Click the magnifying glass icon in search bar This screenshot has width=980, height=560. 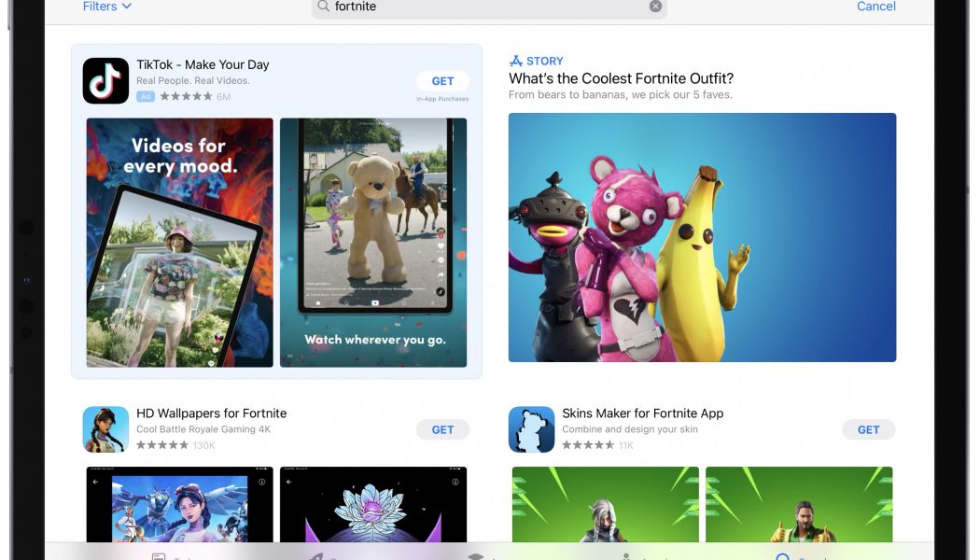(324, 7)
